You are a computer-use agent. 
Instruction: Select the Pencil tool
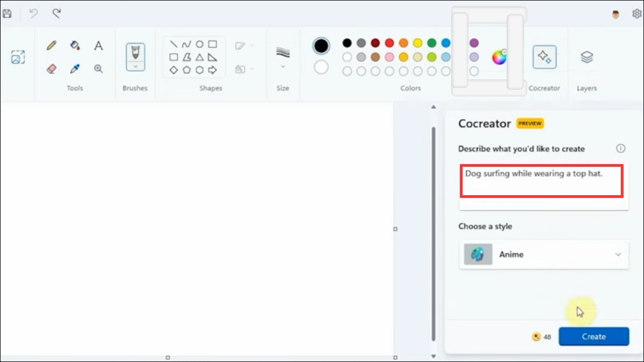52,46
